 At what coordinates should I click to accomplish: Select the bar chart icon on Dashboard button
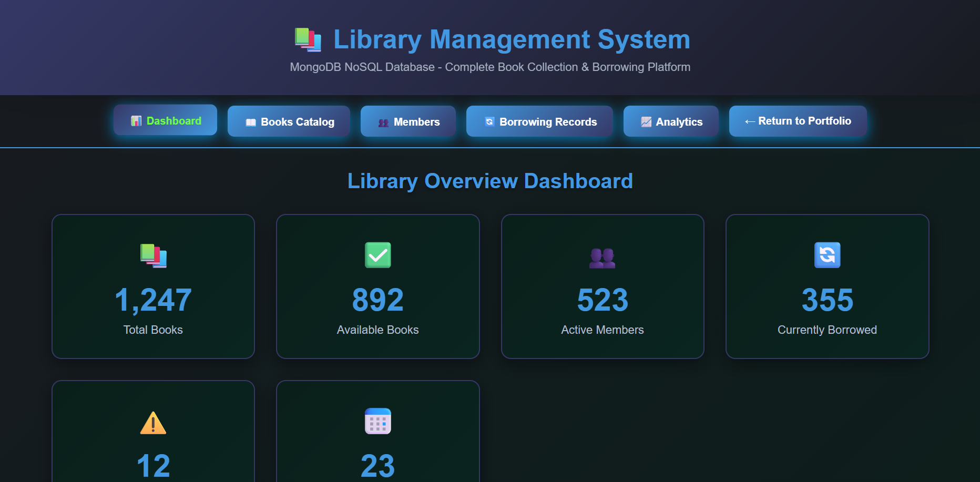pos(137,121)
